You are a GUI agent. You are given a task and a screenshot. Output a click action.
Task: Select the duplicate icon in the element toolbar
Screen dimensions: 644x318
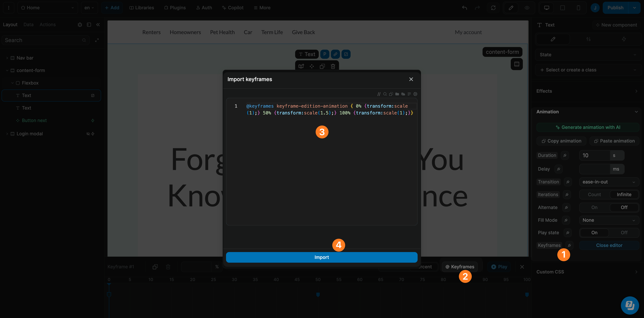click(322, 66)
